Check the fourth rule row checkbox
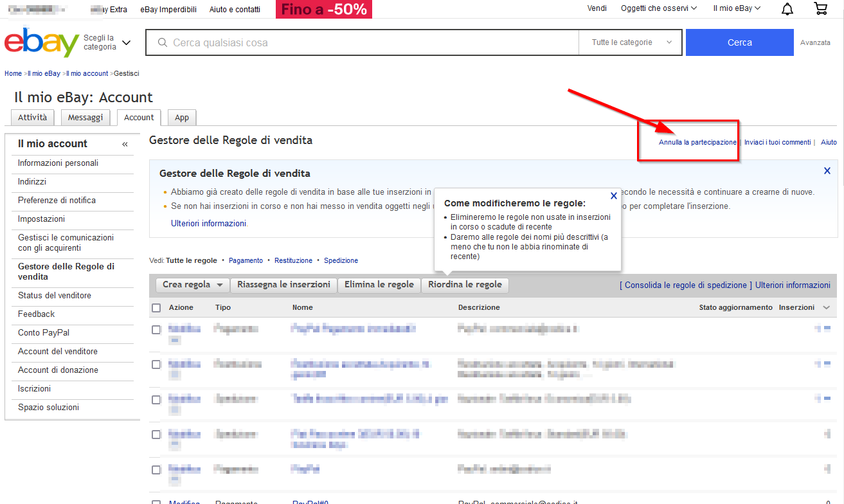Screen dimensions: 844x504 (x=156, y=435)
